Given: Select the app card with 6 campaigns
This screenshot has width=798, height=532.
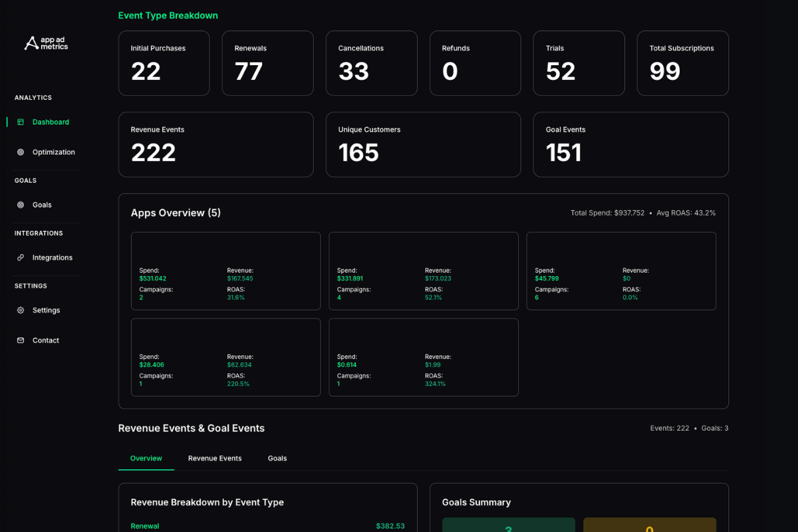Looking at the screenshot, I should pos(621,271).
